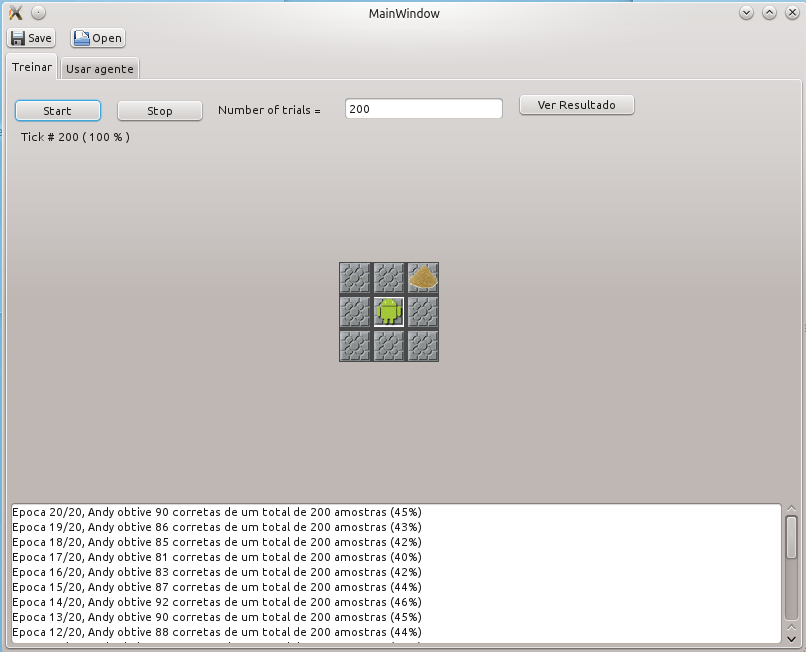Stop the training run
This screenshot has width=806, height=652.
(x=160, y=111)
